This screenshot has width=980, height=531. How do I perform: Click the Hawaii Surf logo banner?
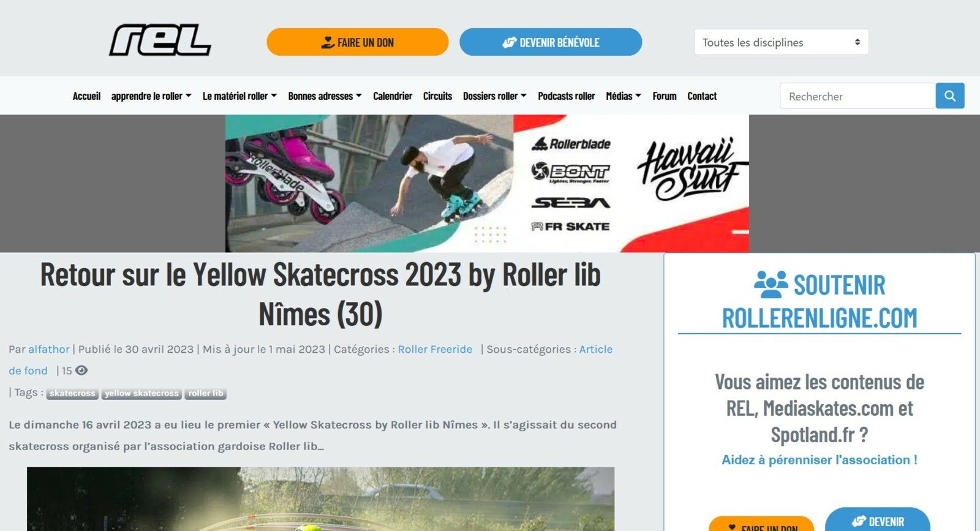[692, 168]
